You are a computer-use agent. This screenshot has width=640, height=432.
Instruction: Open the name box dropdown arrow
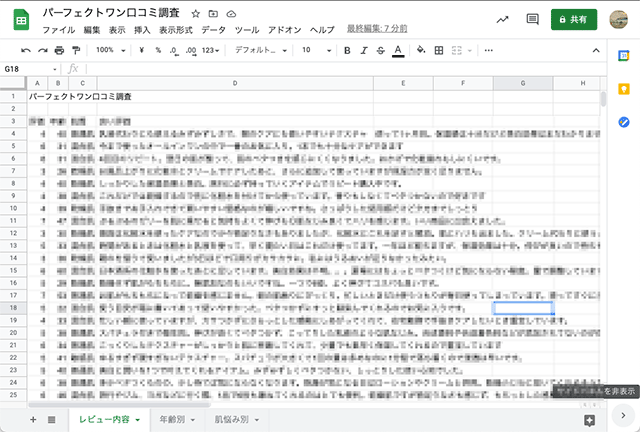pyautogui.click(x=55, y=69)
